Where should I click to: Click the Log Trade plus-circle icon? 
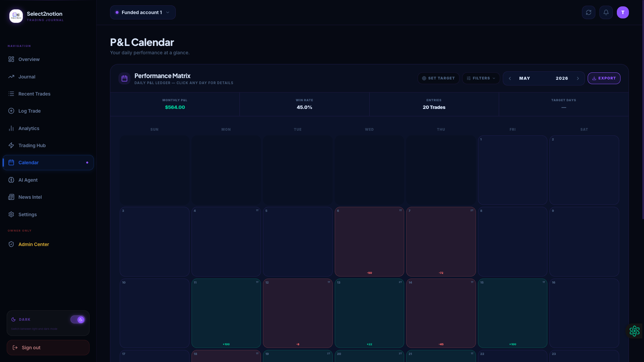pos(11,111)
